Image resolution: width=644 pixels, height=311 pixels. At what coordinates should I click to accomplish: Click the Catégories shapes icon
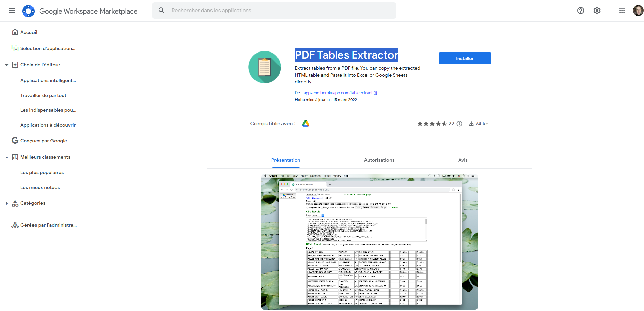pyautogui.click(x=15, y=203)
